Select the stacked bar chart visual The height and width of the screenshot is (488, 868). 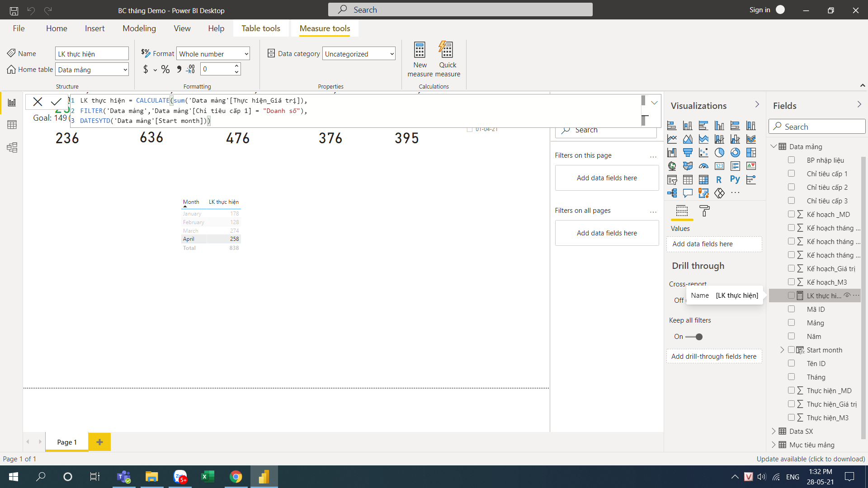672,126
